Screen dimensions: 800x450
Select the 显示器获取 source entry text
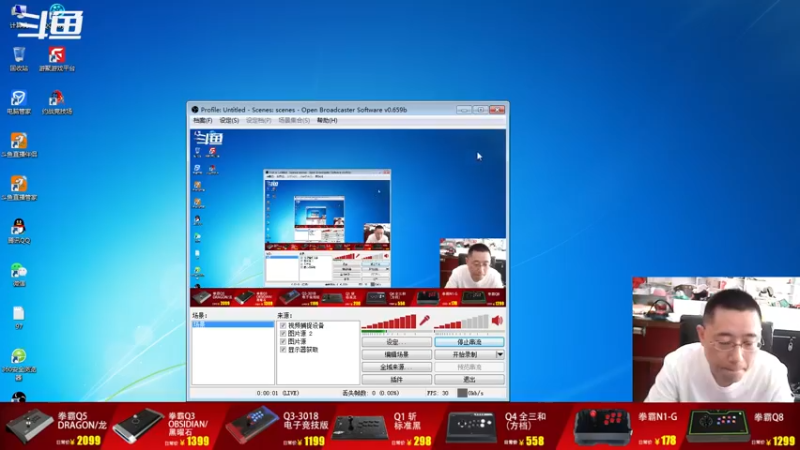tap(303, 350)
